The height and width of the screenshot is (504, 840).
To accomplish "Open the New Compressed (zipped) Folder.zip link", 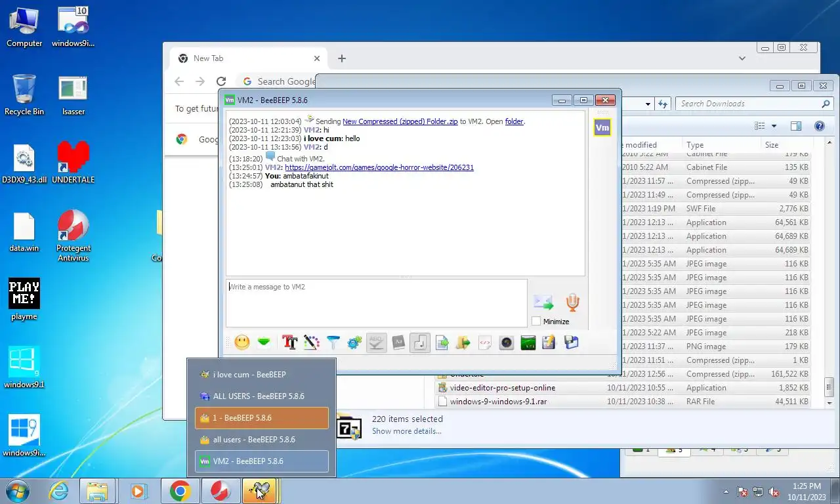I will [x=400, y=121].
